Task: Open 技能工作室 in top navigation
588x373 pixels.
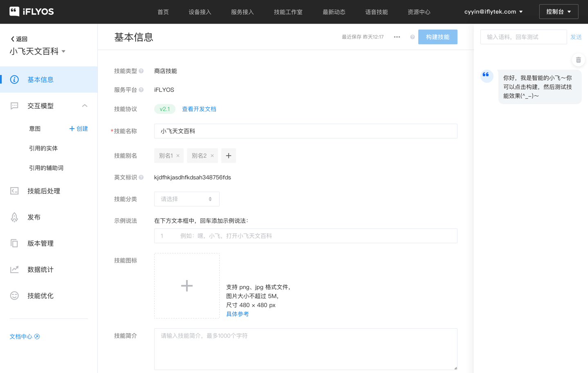Action: click(288, 12)
